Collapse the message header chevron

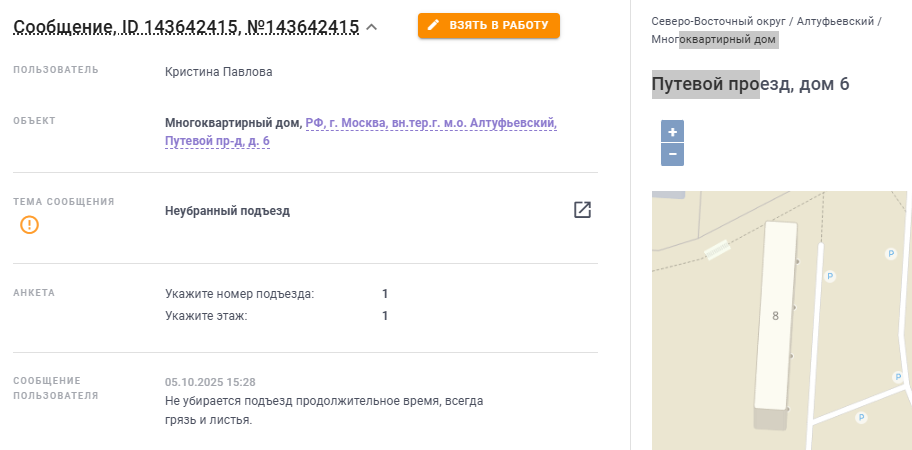pyautogui.click(x=372, y=27)
